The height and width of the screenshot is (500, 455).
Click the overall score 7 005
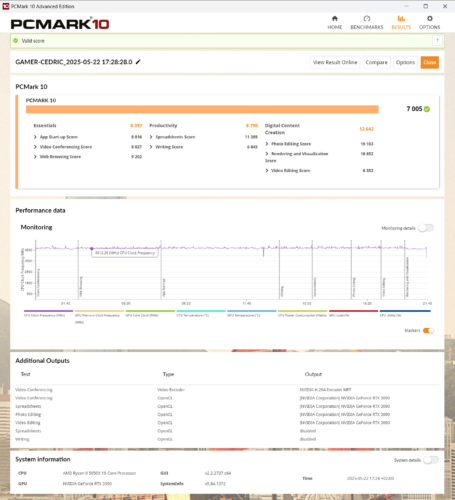(414, 109)
